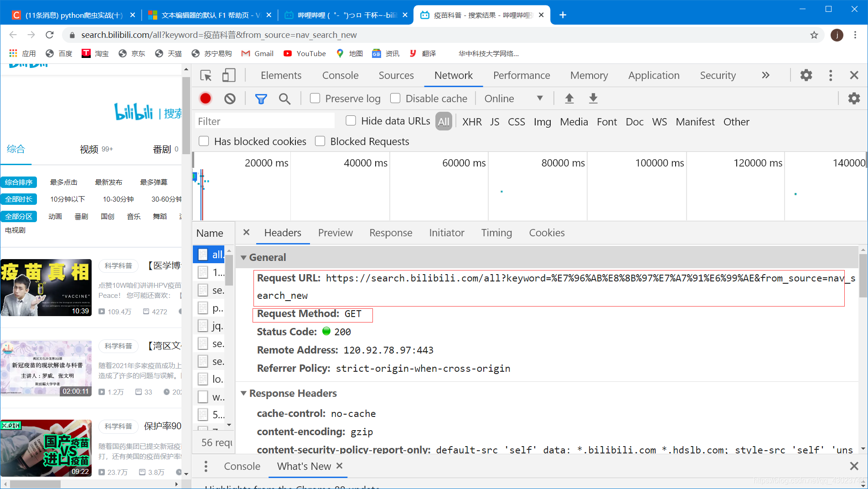
Task: Open the drawer three-dot menu
Action: pos(206,466)
